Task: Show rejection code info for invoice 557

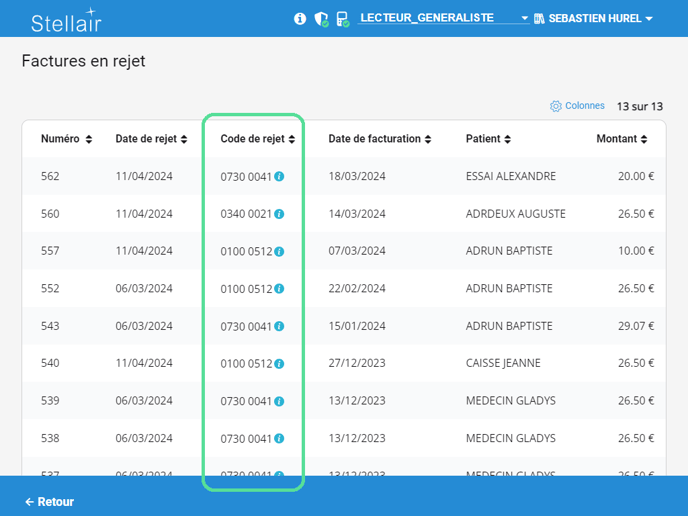Action: click(279, 252)
